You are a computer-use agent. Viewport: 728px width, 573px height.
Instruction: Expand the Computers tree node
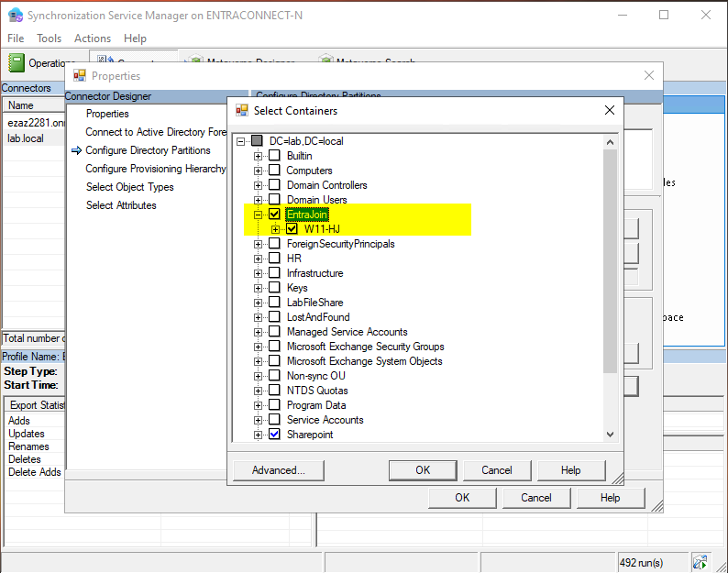pyautogui.click(x=258, y=171)
